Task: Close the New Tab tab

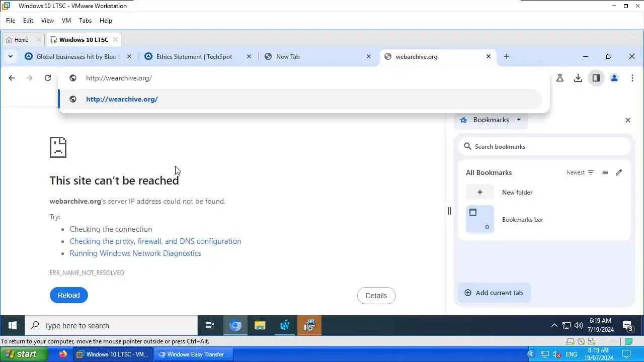Action: pos(368,56)
